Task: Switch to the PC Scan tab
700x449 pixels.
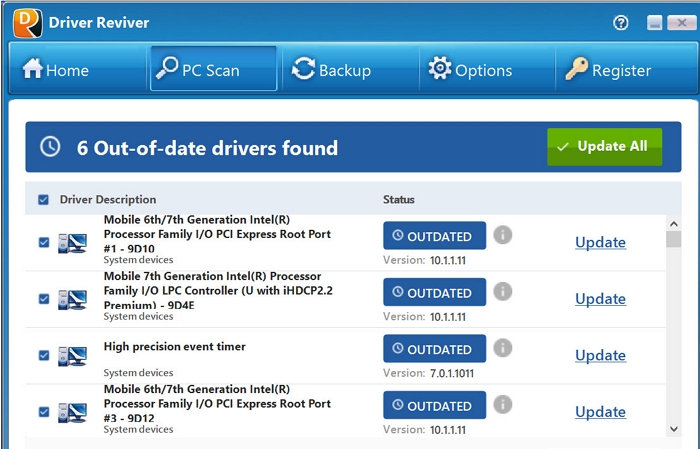Action: pos(213,69)
